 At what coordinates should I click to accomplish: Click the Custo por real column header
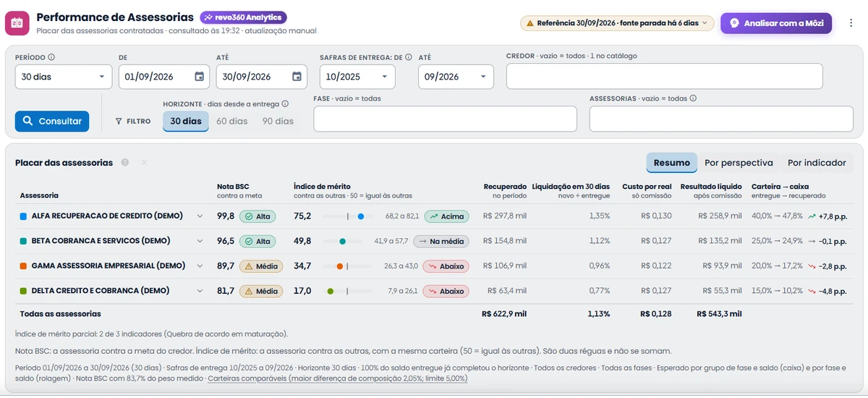click(x=647, y=187)
